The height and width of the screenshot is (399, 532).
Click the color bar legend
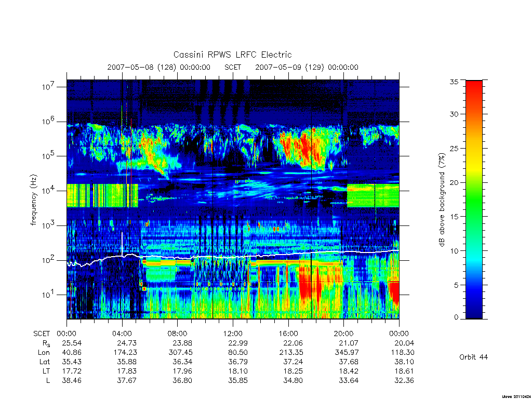(x=474, y=199)
